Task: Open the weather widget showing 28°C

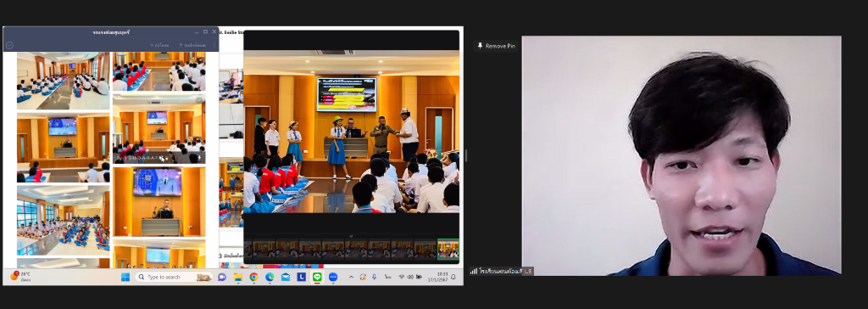Action: point(21,276)
